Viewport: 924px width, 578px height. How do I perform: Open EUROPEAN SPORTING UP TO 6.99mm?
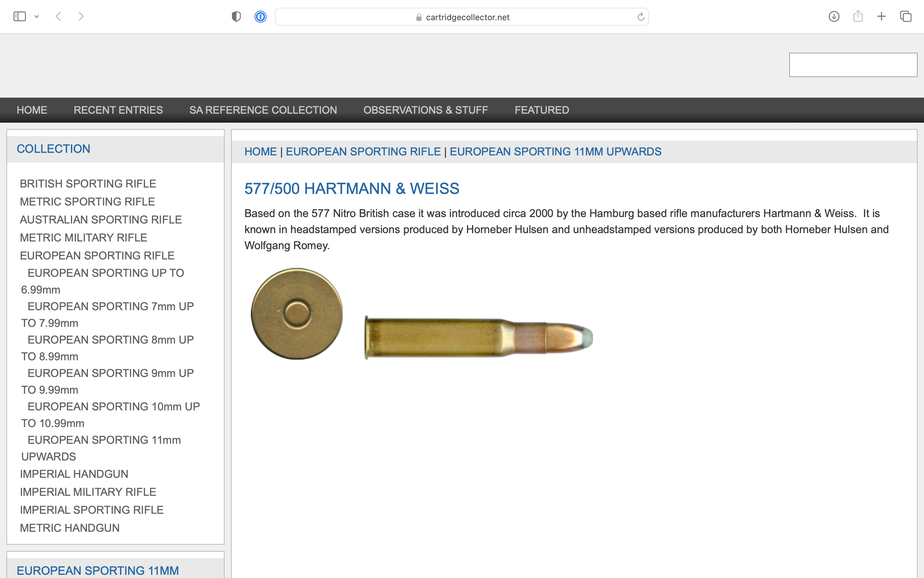click(102, 281)
